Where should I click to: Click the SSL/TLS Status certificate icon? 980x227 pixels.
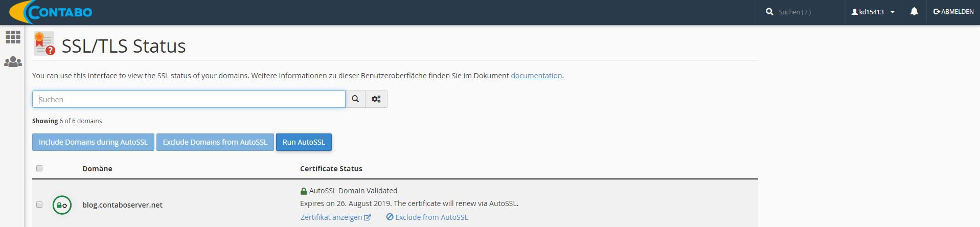(x=44, y=43)
